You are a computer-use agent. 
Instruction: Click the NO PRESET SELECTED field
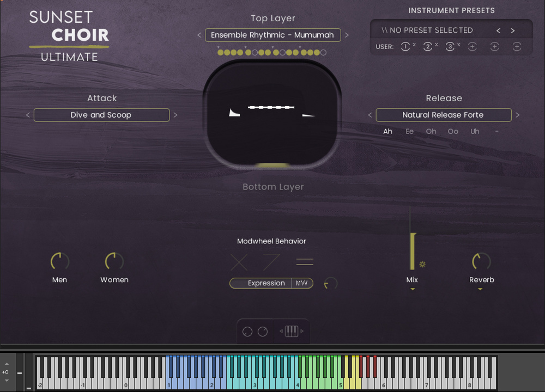click(x=427, y=30)
